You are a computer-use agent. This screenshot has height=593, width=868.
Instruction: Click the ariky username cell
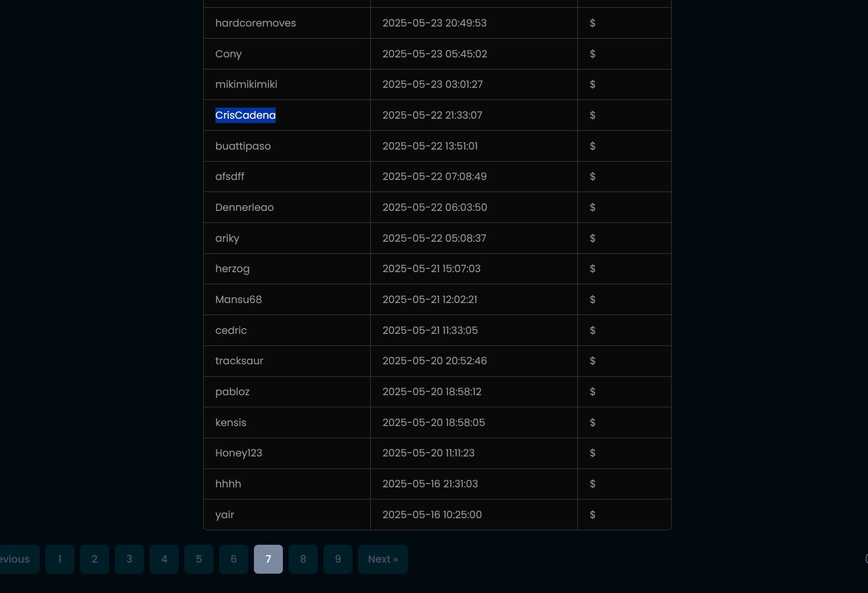(x=227, y=238)
